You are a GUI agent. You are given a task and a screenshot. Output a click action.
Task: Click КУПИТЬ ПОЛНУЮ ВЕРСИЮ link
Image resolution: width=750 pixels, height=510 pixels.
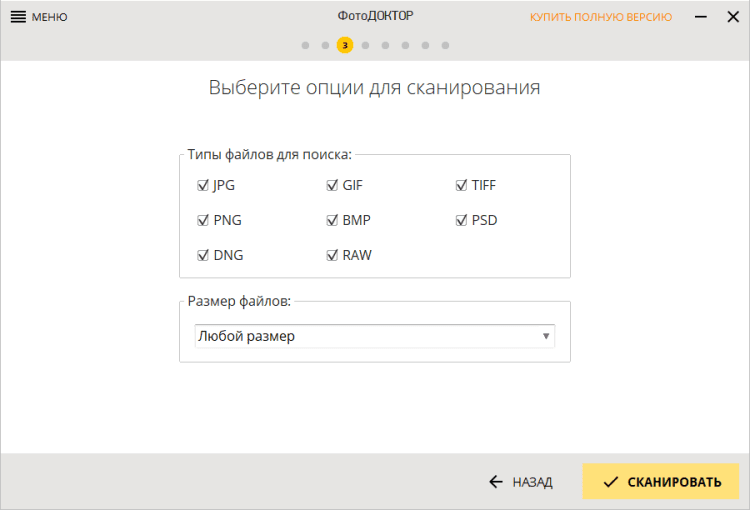(x=601, y=17)
